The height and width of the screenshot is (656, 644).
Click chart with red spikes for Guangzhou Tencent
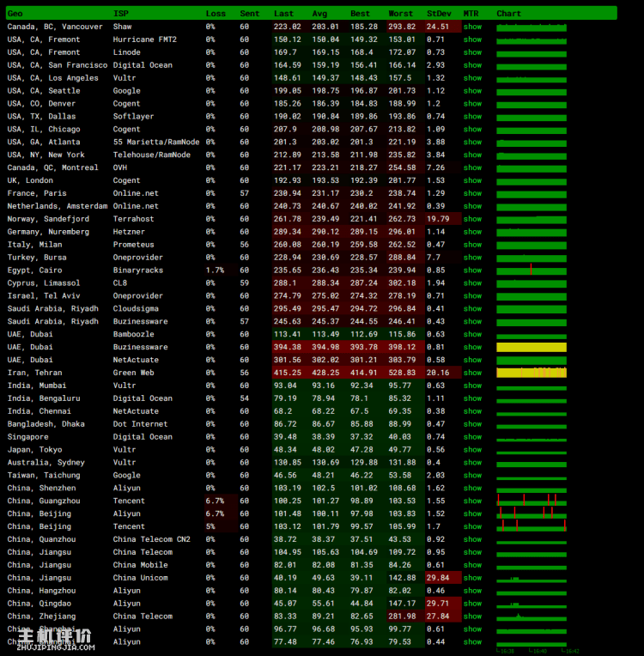coord(532,501)
